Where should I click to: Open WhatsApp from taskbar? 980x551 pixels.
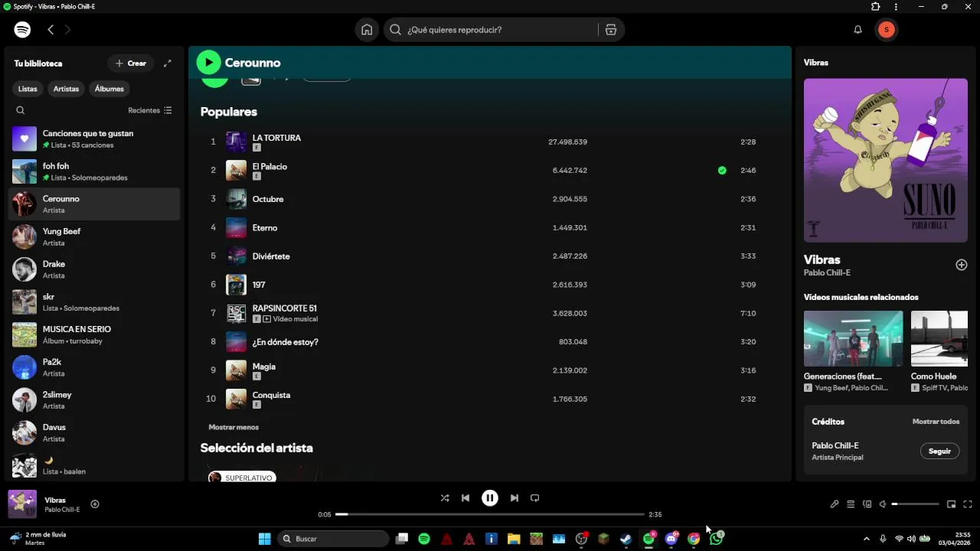pyautogui.click(x=716, y=539)
